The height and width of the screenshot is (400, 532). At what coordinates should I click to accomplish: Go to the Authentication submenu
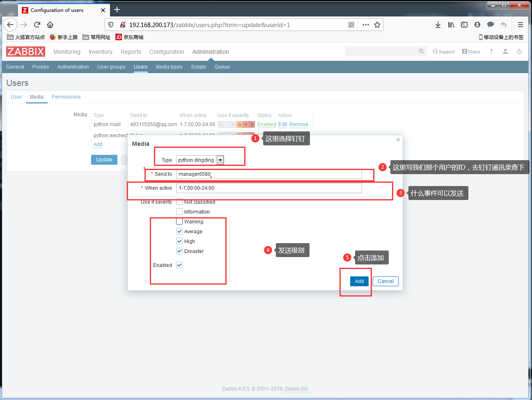pyautogui.click(x=73, y=67)
